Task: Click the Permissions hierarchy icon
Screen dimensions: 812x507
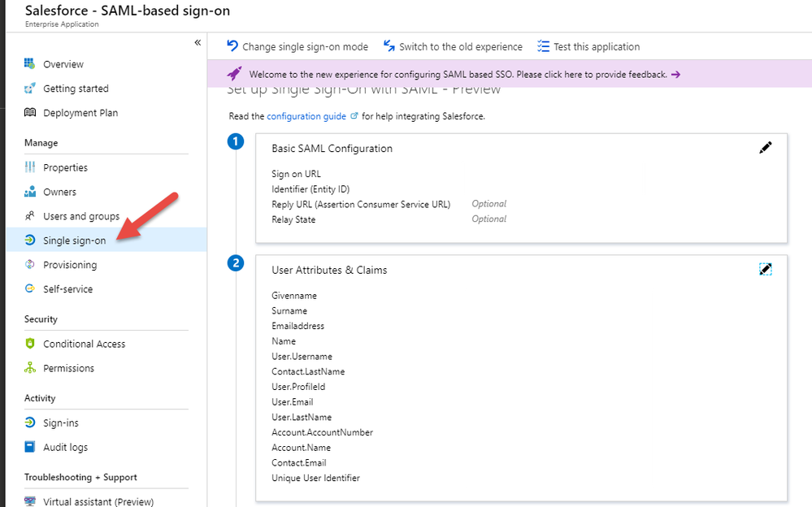Action: pos(29,368)
